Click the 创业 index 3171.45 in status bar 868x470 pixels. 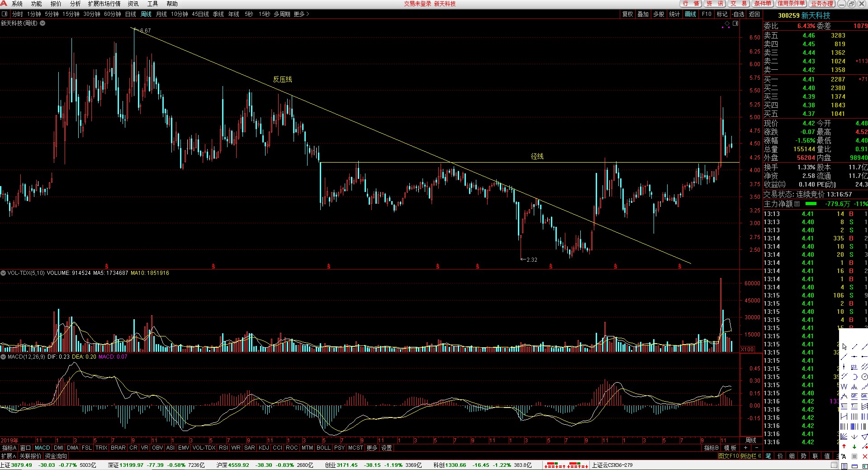point(341,465)
